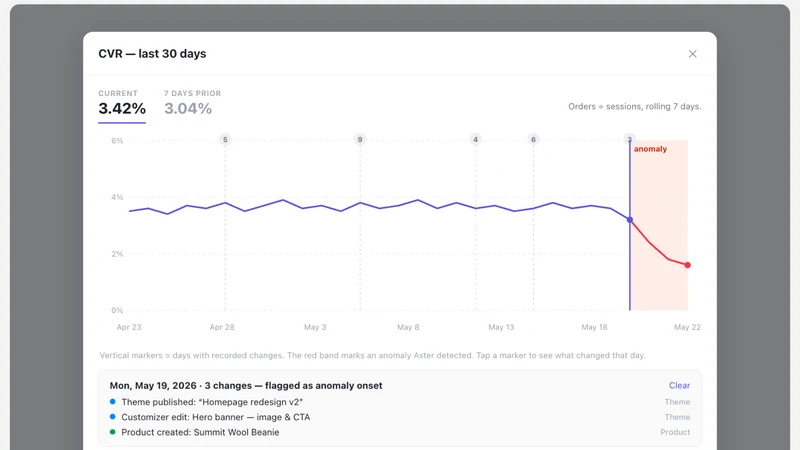The height and width of the screenshot is (450, 800).
Task: Open the change marker labeled 6
Action: (x=533, y=139)
